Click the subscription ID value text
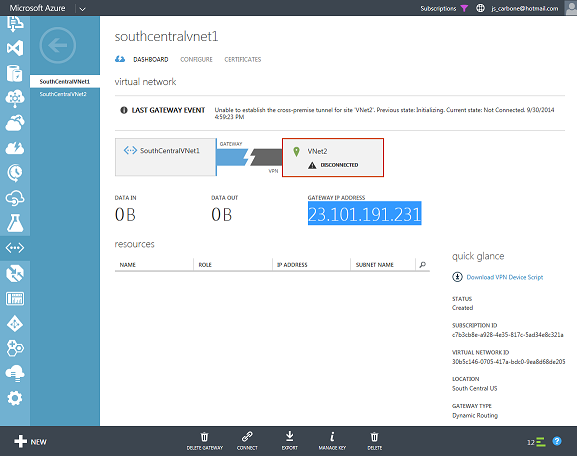 coord(507,335)
